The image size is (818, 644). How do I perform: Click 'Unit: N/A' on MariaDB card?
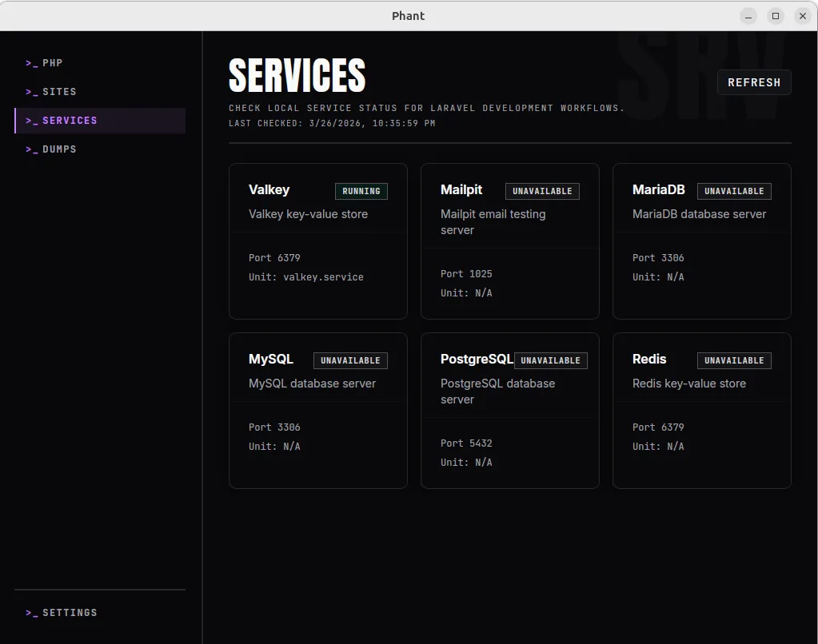tap(658, 277)
